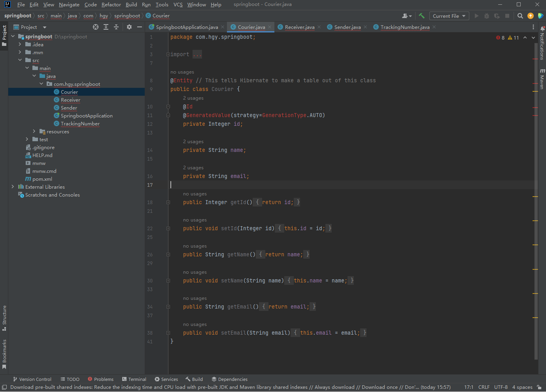546x392 pixels.
Task: Expand the resources folder in tree
Action: coord(34,131)
